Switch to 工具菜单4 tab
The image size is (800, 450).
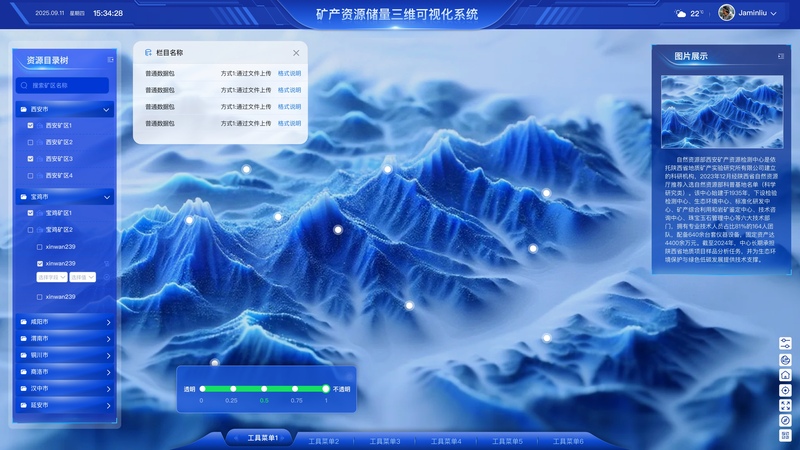tap(446, 441)
